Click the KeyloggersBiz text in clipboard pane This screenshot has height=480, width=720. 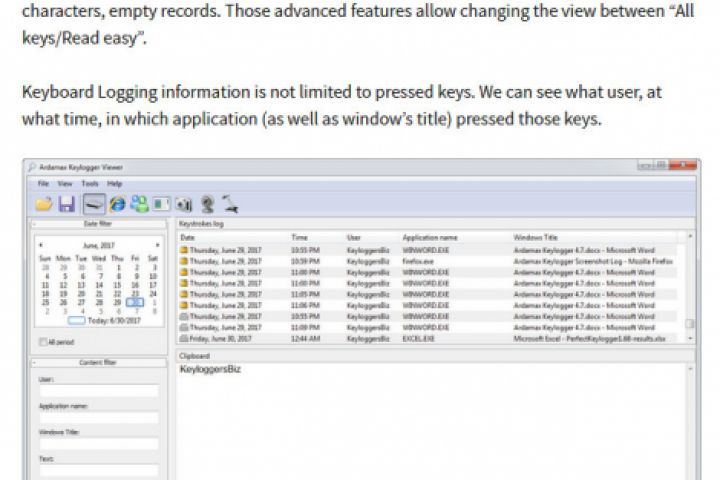click(210, 369)
